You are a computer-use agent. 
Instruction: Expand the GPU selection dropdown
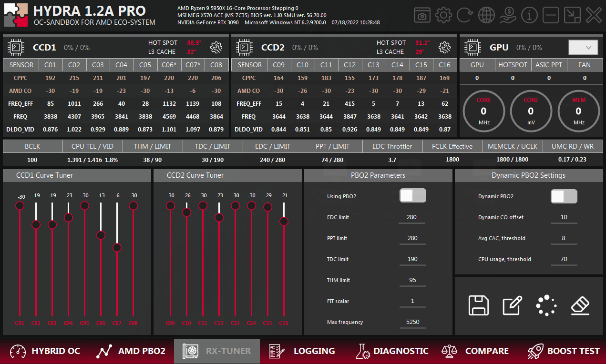(x=583, y=47)
